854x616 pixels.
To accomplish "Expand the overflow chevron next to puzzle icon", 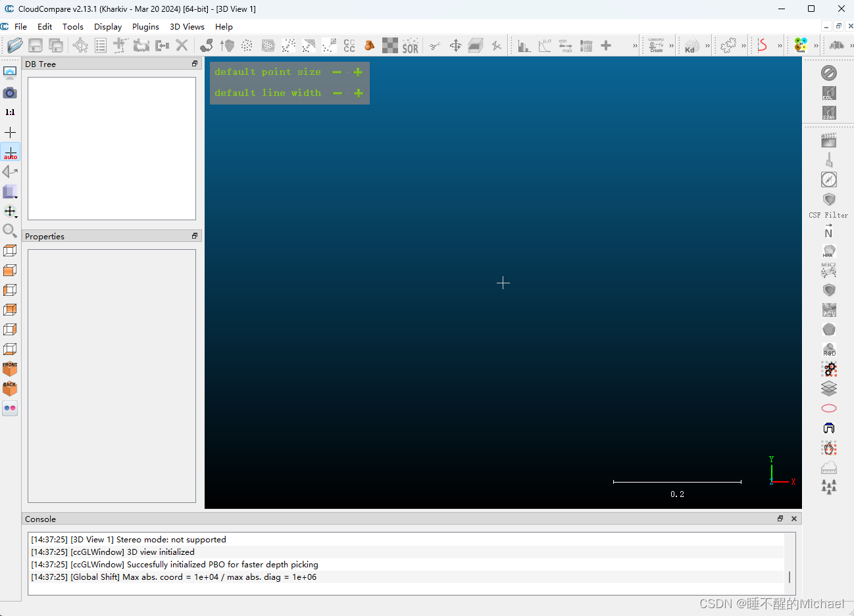I will 743,46.
